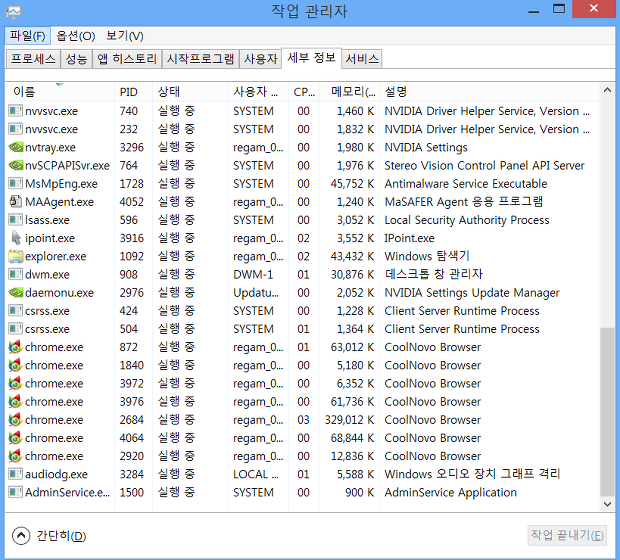Sort by the 이름 column header
620x560 pixels.
(x=60, y=92)
